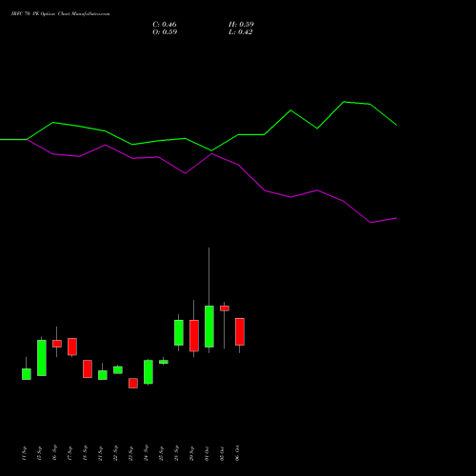476x476 pixels.
Task: Click the O: 0.59 open value
Action: point(165,32)
